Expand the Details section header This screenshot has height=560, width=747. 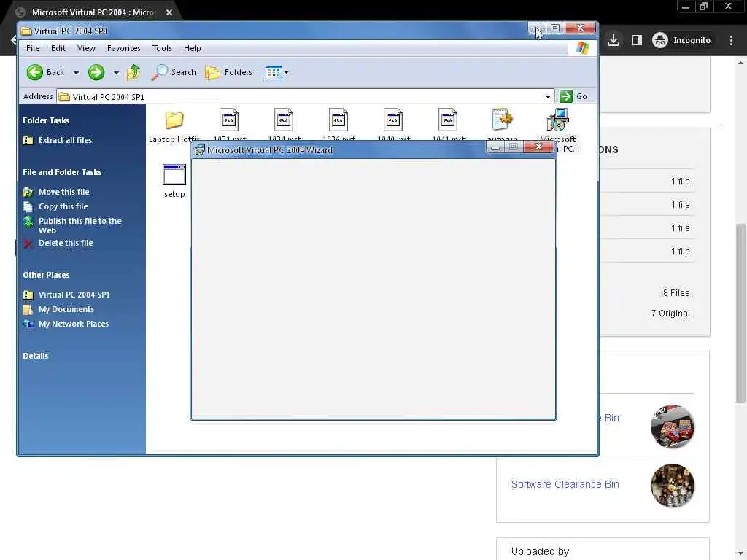pos(36,356)
